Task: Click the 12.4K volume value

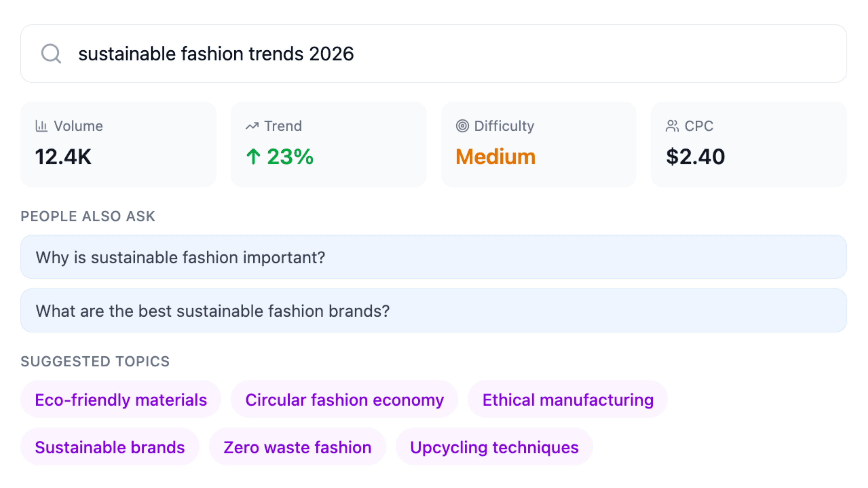Action: tap(63, 157)
